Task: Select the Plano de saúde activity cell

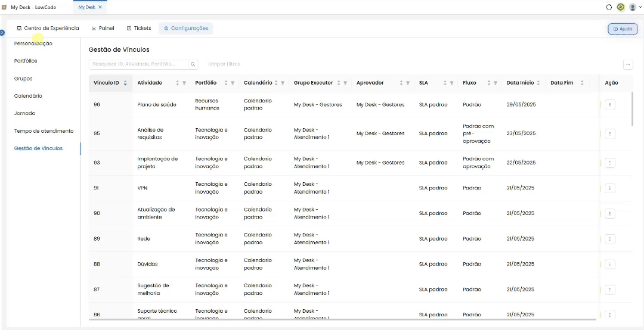Action: (x=156, y=105)
